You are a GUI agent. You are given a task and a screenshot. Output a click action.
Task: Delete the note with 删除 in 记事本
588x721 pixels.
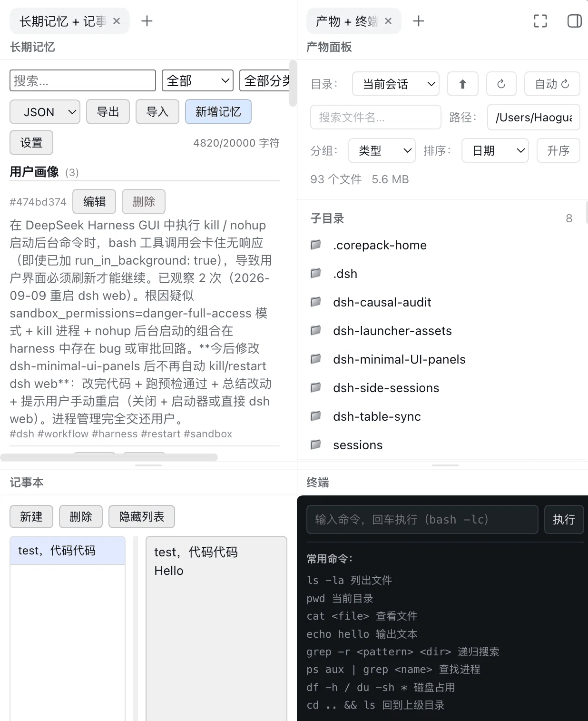click(81, 517)
